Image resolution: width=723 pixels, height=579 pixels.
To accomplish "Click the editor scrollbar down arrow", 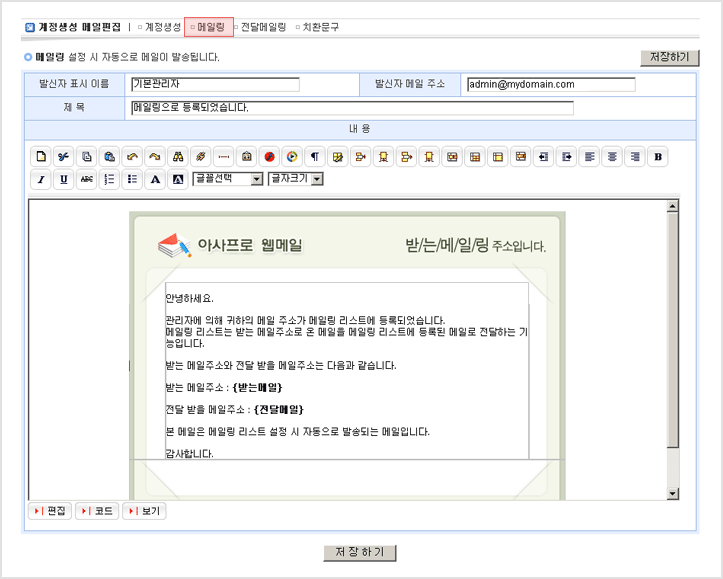I will coord(673,493).
